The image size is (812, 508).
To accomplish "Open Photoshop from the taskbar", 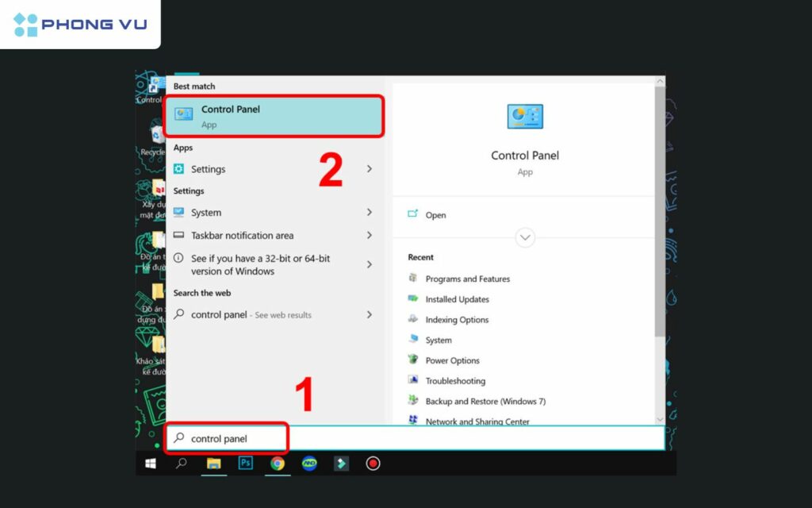I will tap(246, 464).
